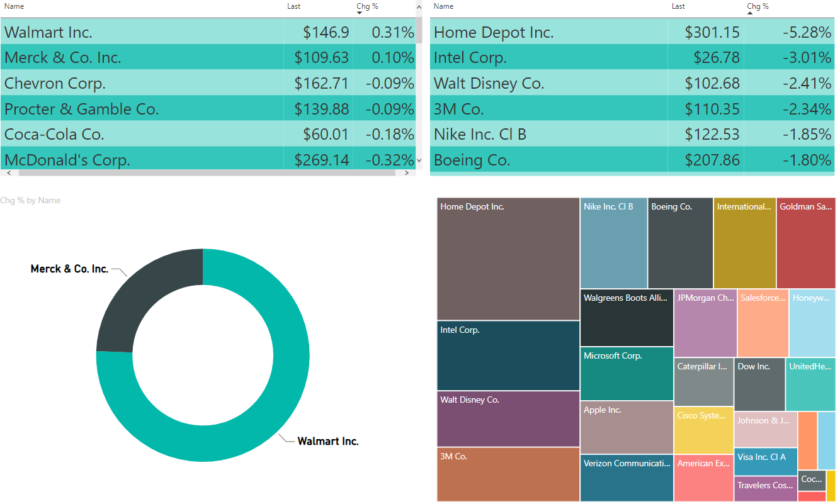Select Boeing Co. table row
This screenshot has width=840, height=504.
click(x=632, y=160)
